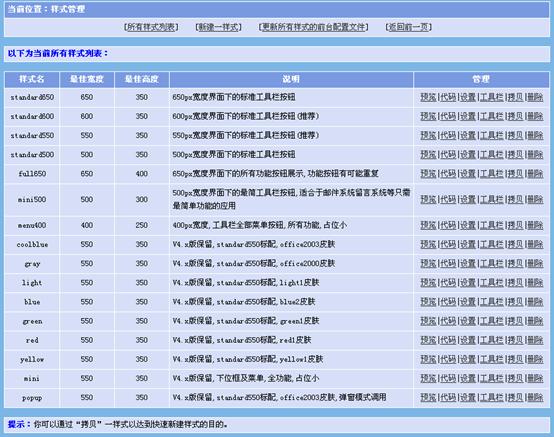Click description text of full650 row
The width and height of the screenshot is (554, 437).
point(275,173)
